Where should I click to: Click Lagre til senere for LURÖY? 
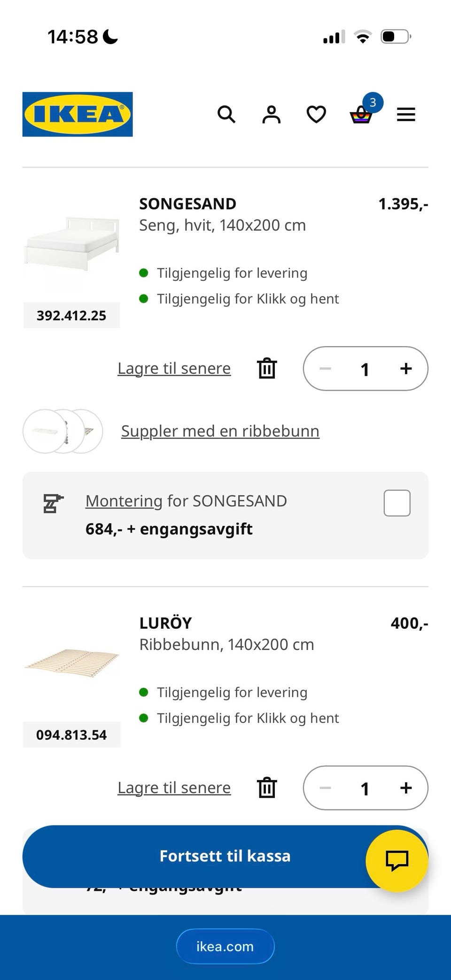(x=174, y=787)
